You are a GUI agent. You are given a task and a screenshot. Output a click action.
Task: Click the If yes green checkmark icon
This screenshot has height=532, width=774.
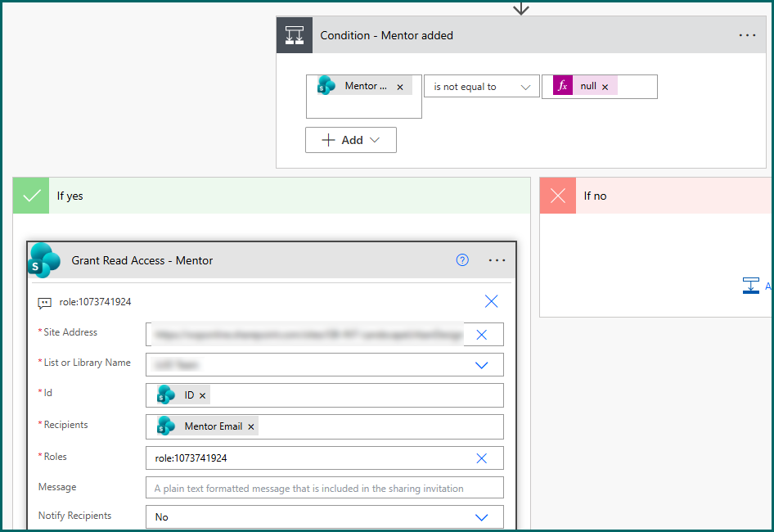31,196
